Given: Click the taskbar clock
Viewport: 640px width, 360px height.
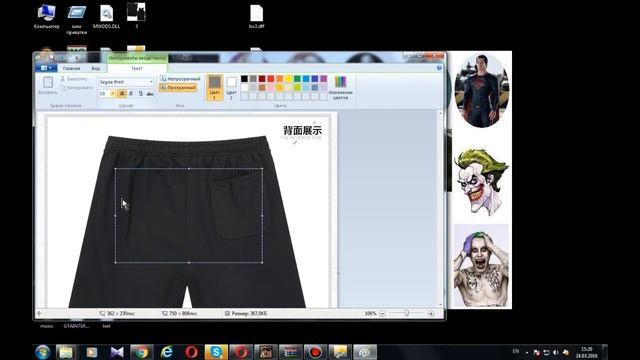Looking at the screenshot, I should click(587, 352).
